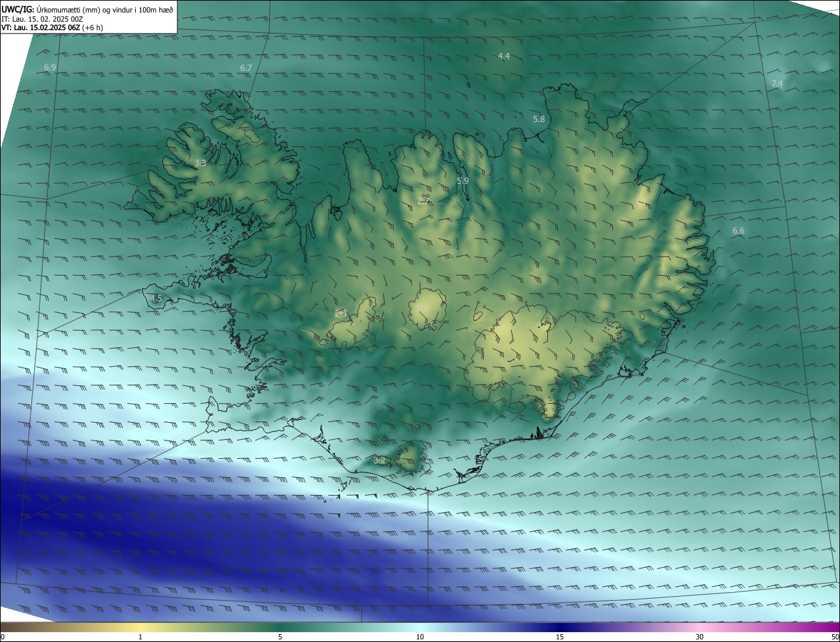Click the '5' tick on colour scale
840x642 pixels.
tap(280, 637)
